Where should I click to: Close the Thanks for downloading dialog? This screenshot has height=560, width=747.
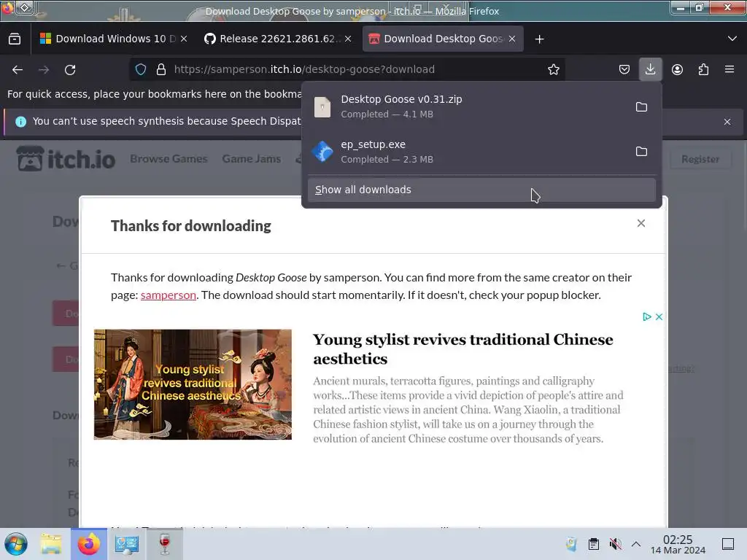click(641, 223)
